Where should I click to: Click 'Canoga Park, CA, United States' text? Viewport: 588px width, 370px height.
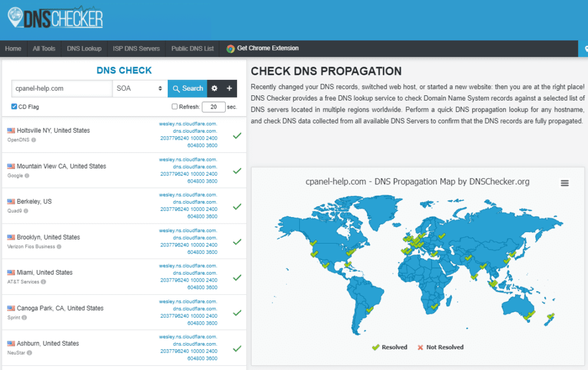(60, 308)
